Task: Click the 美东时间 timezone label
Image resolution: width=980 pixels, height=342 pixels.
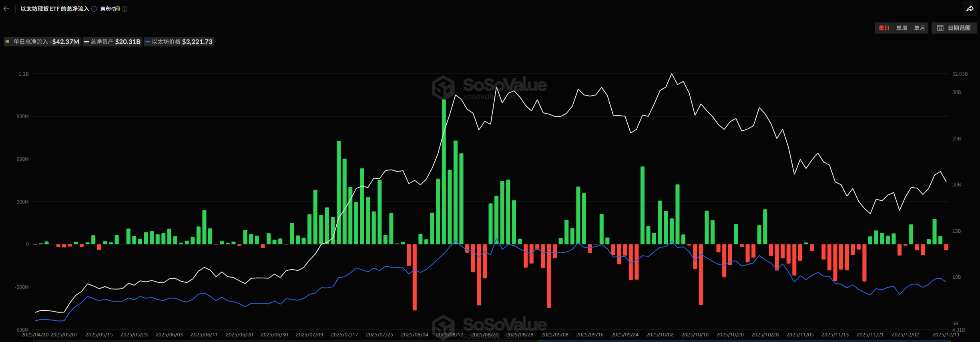Action: [110, 9]
